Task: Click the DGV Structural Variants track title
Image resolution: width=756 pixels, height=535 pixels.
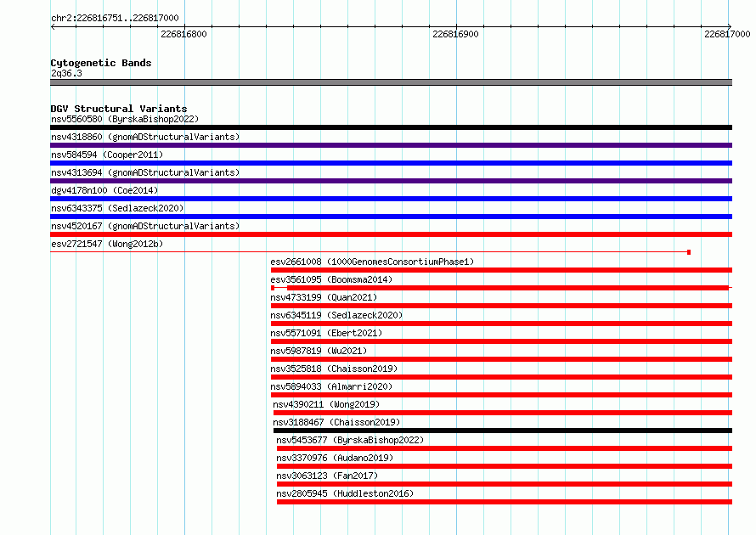Action: pyautogui.click(x=119, y=109)
